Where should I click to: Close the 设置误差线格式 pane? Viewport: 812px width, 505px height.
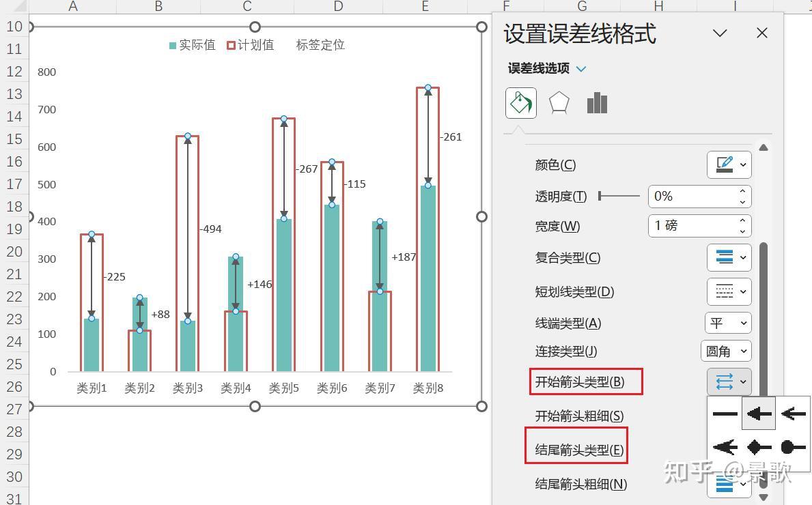click(x=761, y=33)
